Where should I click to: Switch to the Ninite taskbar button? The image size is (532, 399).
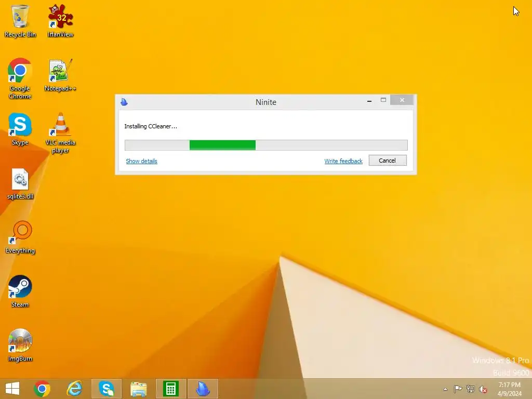pos(203,389)
